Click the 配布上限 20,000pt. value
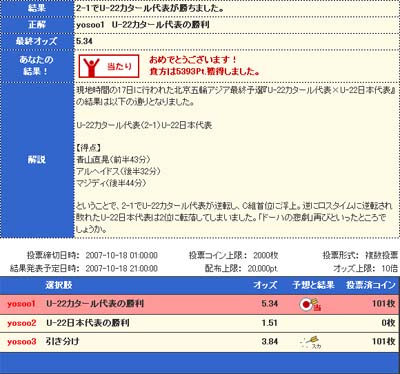Screen dimensions: 400x374 click(263, 268)
